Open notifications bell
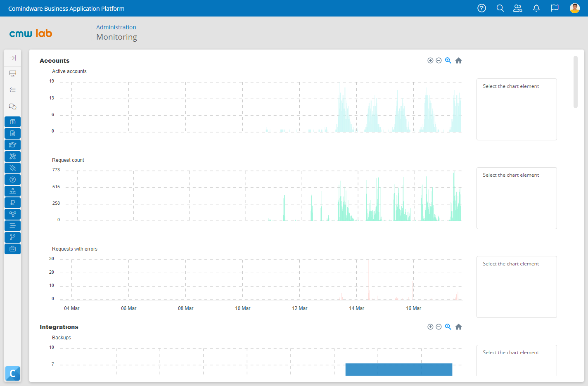Viewport: 588px width, 386px height. [536, 8]
